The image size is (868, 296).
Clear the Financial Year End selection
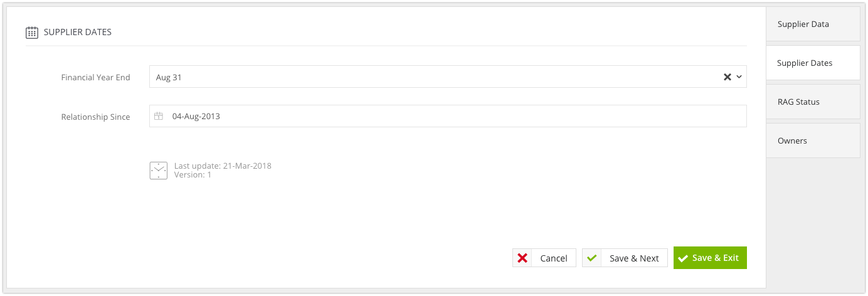click(x=728, y=77)
